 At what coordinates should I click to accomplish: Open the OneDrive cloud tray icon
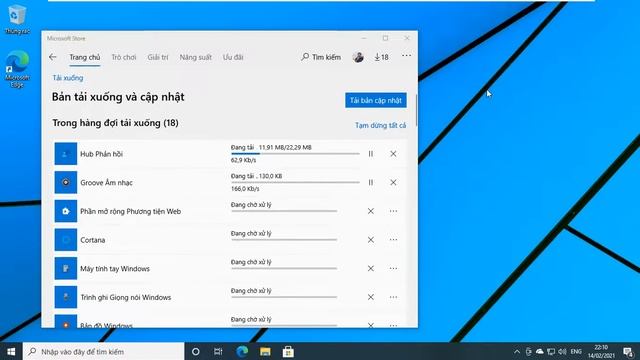click(540, 351)
